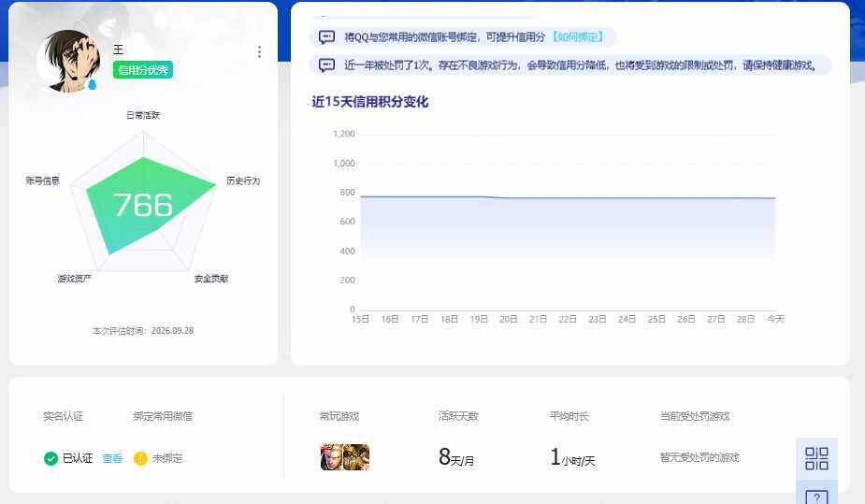865x504 pixels.
Task: Click the 今天 point on the chart axis
Action: click(775, 319)
